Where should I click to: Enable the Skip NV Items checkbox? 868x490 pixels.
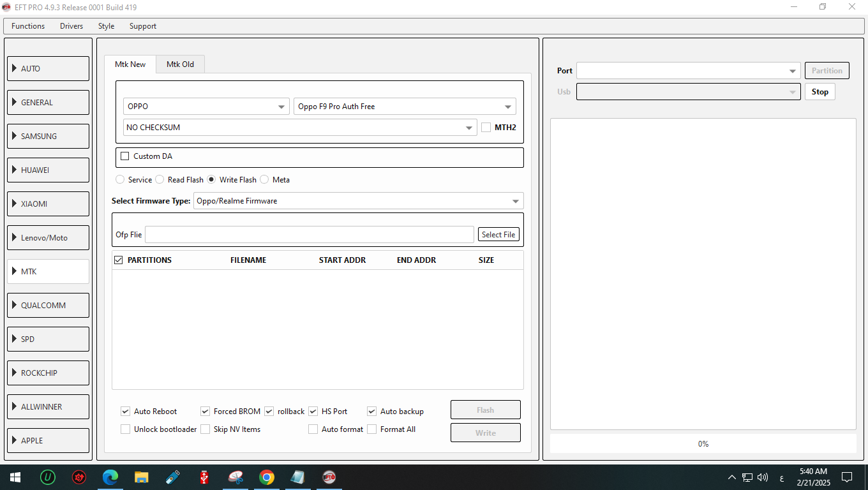pyautogui.click(x=206, y=429)
